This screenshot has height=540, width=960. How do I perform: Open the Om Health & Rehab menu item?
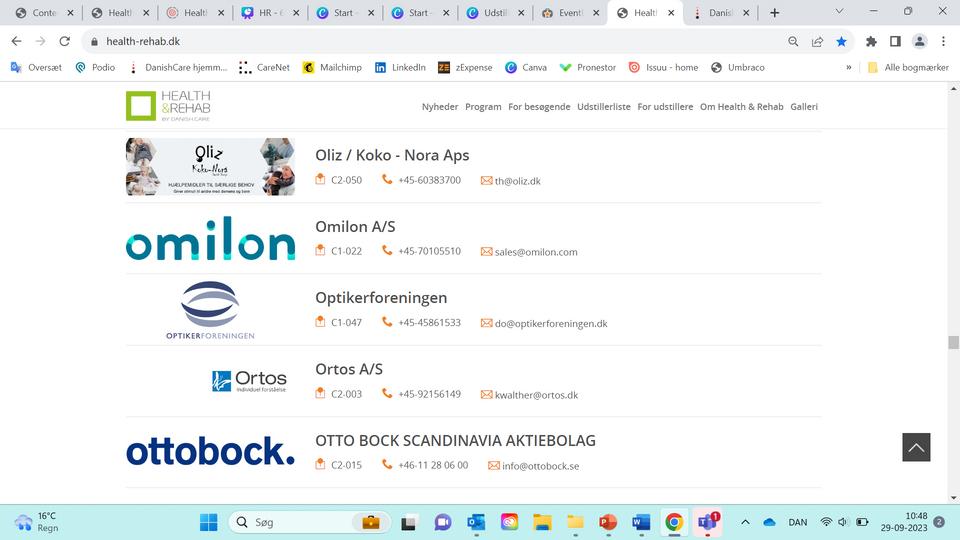click(x=741, y=107)
